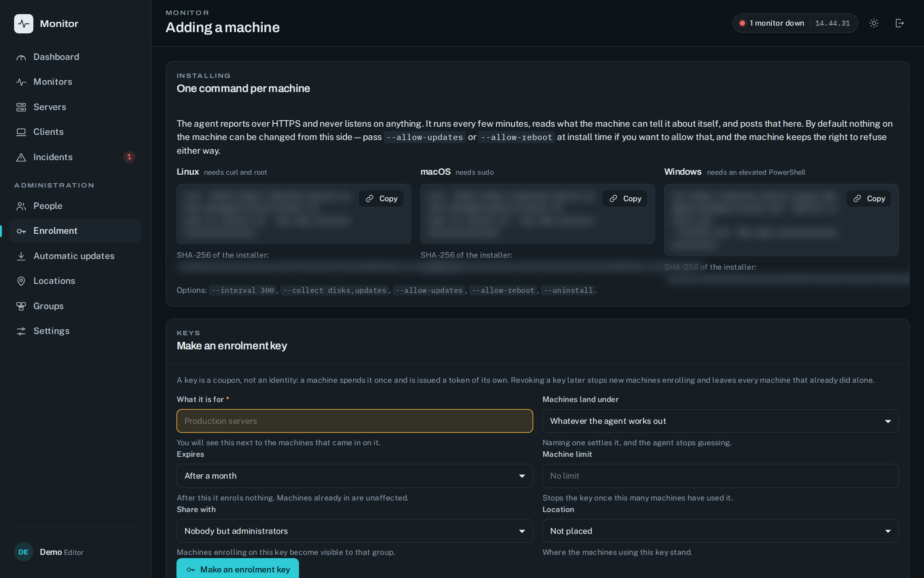924x578 pixels.
Task: Go to the Monitors page
Action: tap(75, 82)
